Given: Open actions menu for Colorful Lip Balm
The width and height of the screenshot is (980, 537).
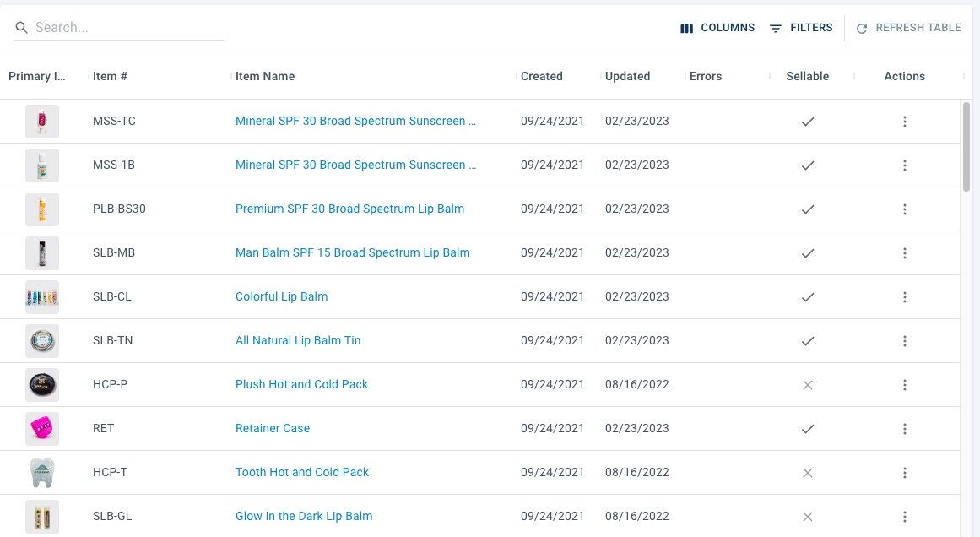Looking at the screenshot, I should pos(904,297).
